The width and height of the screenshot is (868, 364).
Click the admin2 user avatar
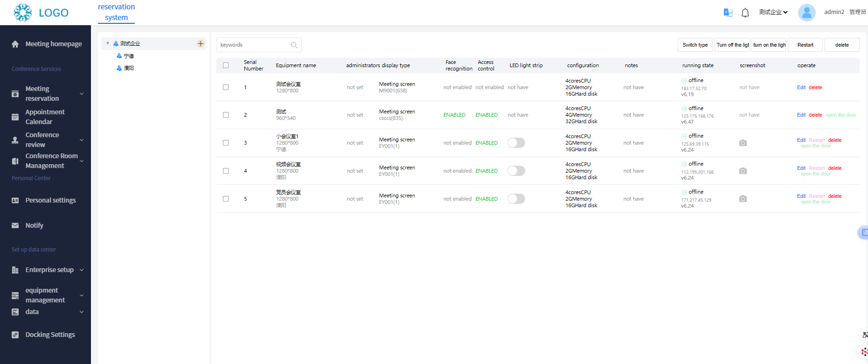pyautogui.click(x=806, y=13)
